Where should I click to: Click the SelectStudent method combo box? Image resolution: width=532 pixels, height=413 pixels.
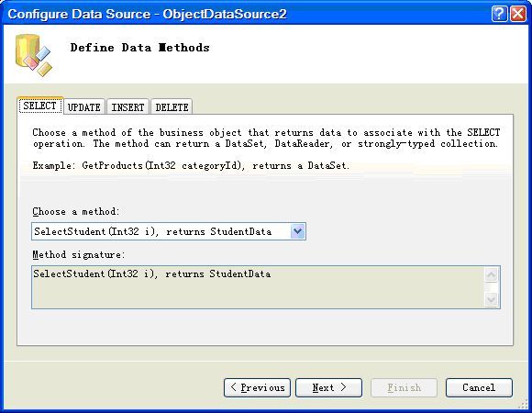(x=169, y=231)
